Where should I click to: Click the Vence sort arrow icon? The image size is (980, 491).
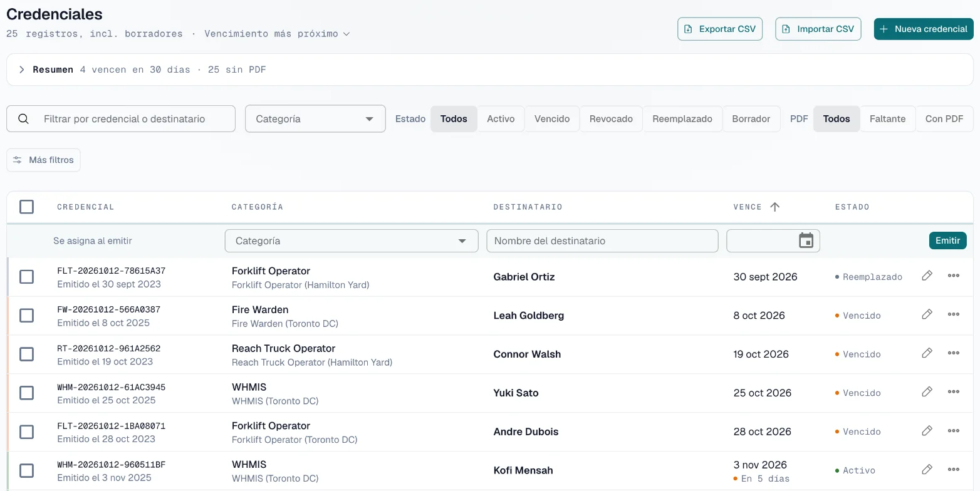point(774,207)
